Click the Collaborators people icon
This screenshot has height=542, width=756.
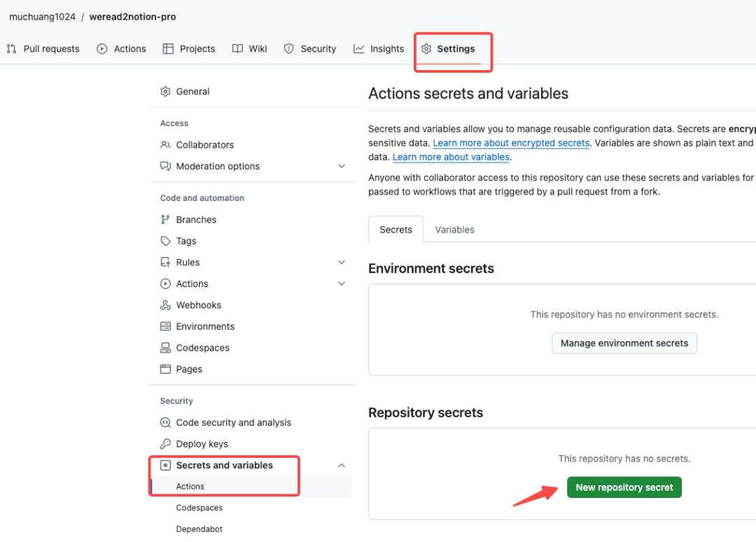(x=165, y=145)
